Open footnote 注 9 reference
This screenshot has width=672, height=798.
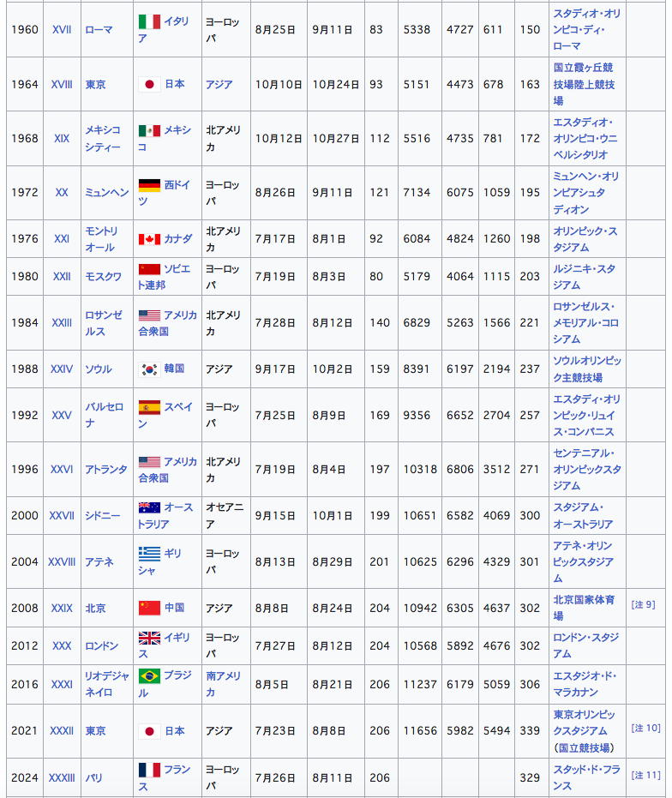click(x=643, y=604)
